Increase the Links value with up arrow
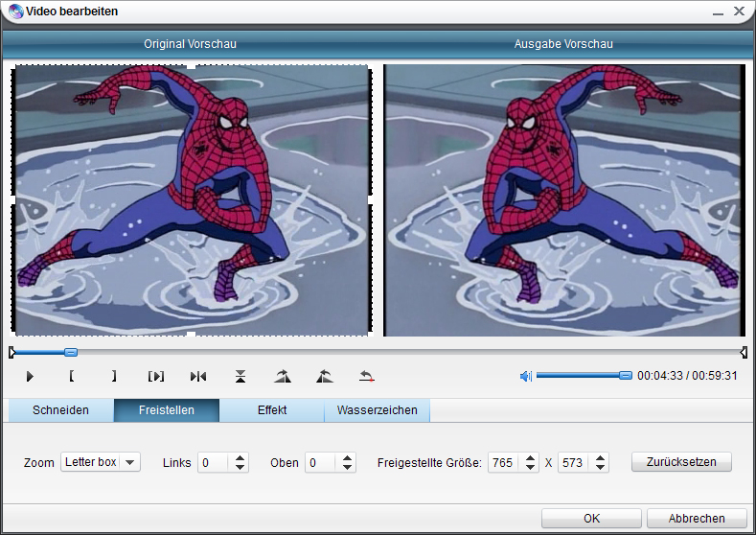 click(240, 457)
